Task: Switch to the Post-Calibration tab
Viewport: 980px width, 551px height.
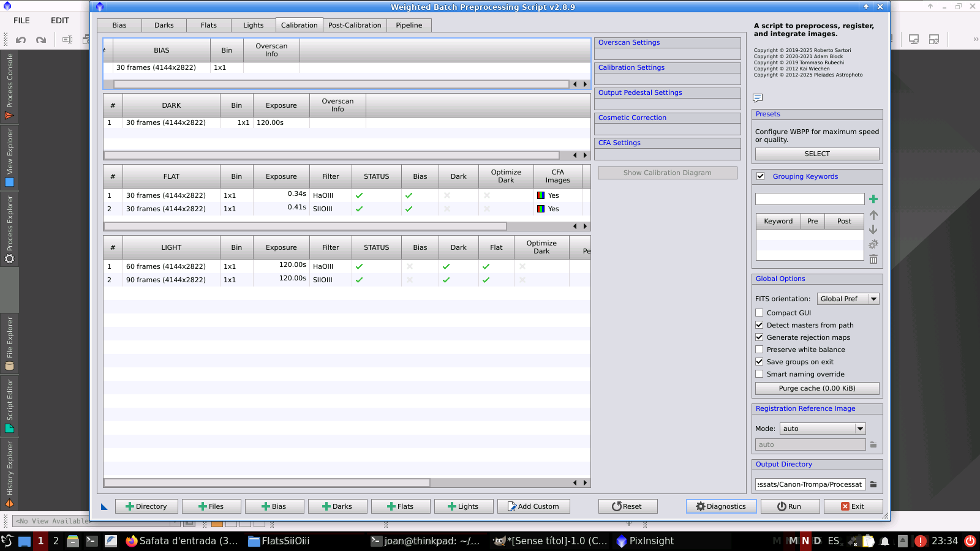Action: [x=355, y=25]
